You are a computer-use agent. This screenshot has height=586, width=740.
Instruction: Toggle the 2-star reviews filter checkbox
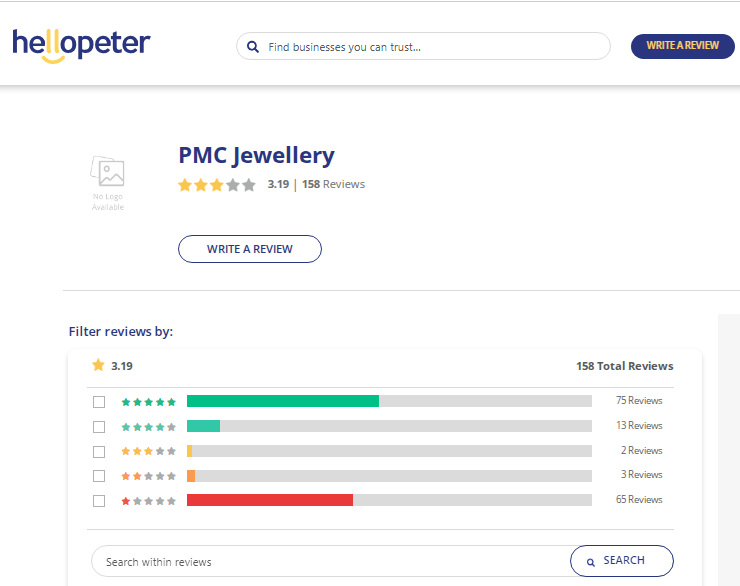[x=99, y=476]
